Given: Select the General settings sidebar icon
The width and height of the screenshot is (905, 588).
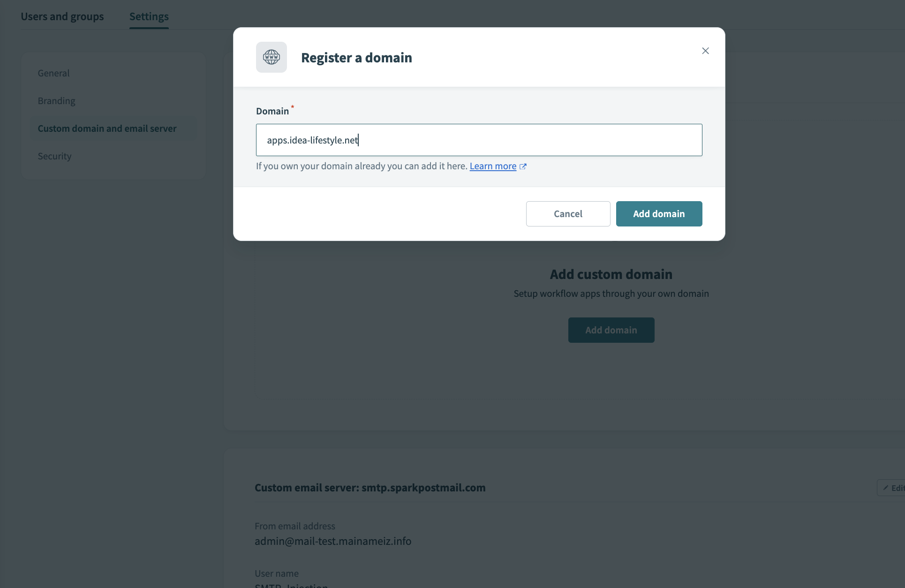Looking at the screenshot, I should (53, 73).
